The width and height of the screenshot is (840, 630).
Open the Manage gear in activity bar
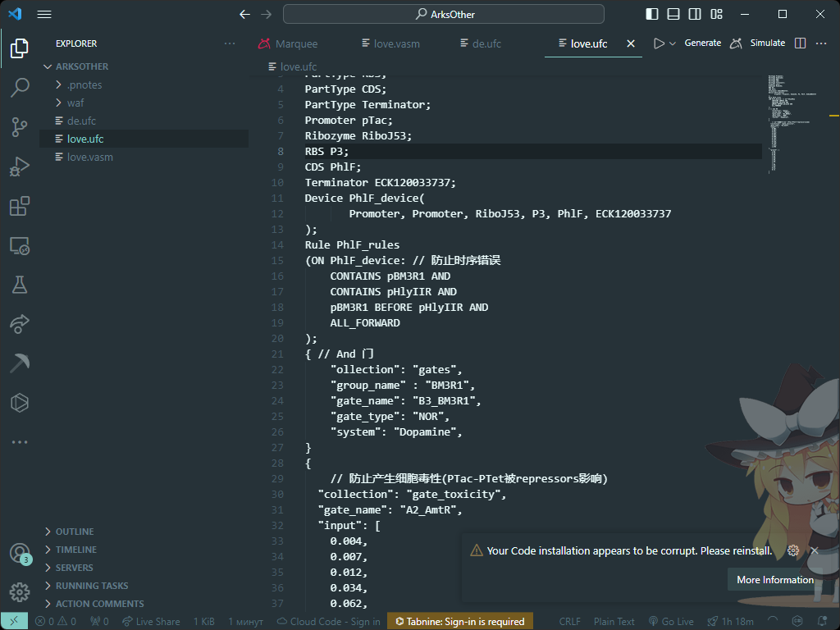[x=20, y=592]
